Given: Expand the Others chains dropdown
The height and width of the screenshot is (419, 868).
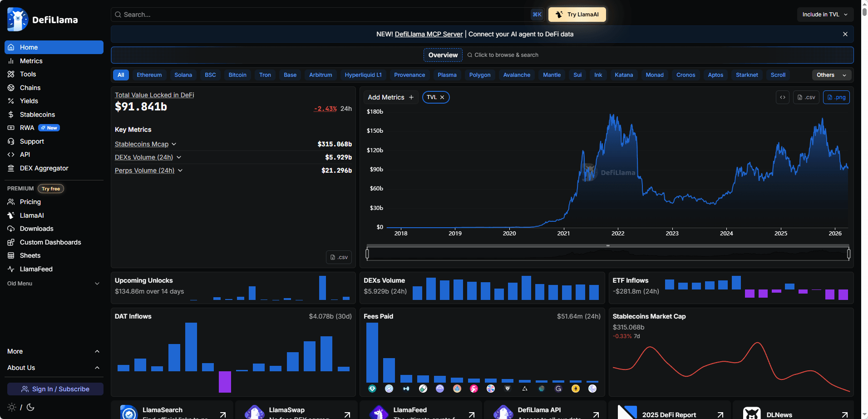Looking at the screenshot, I should pos(831,75).
